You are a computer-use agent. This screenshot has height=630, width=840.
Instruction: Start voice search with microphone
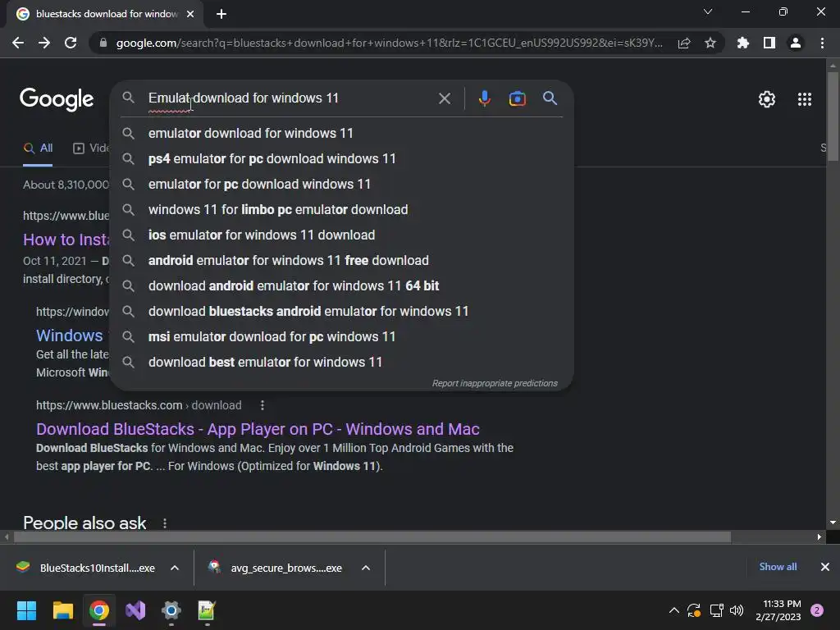(x=484, y=98)
